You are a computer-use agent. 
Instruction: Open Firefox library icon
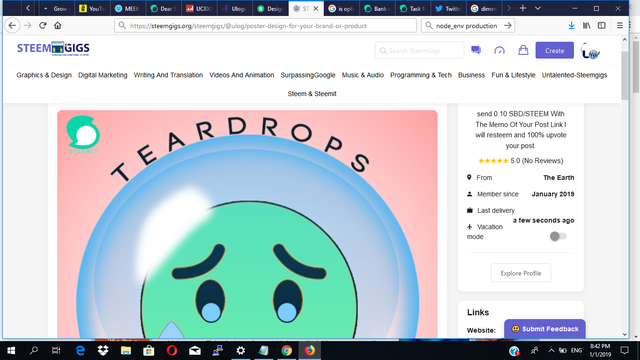[587, 25]
